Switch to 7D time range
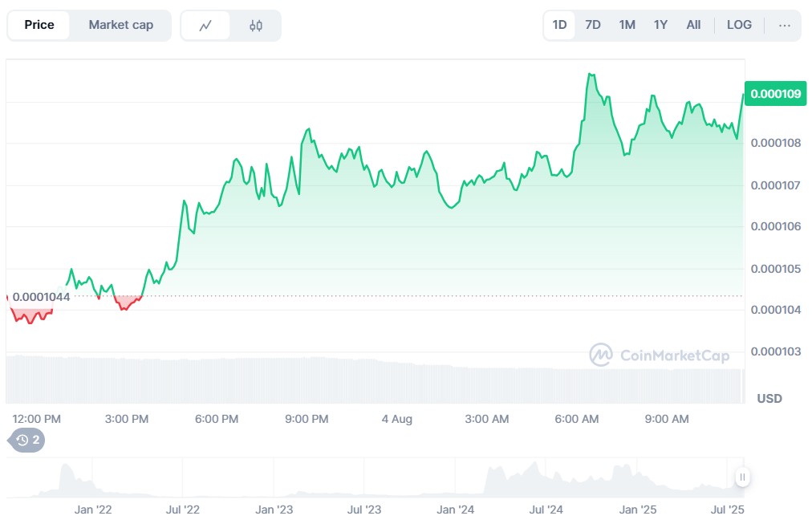This screenshot has width=812, height=528. 593,25
